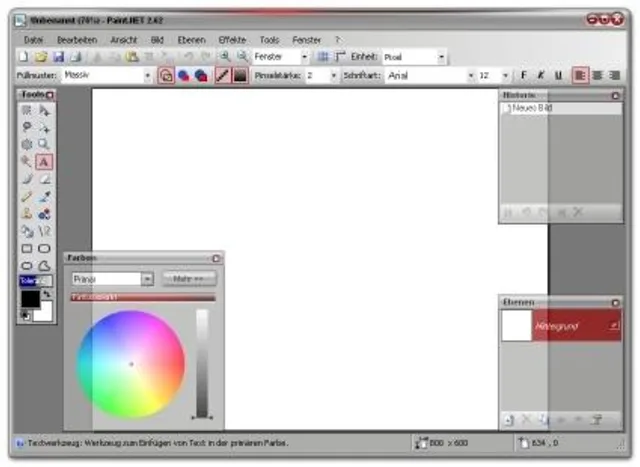Click the Zoom Out toolbar icon

point(242,56)
